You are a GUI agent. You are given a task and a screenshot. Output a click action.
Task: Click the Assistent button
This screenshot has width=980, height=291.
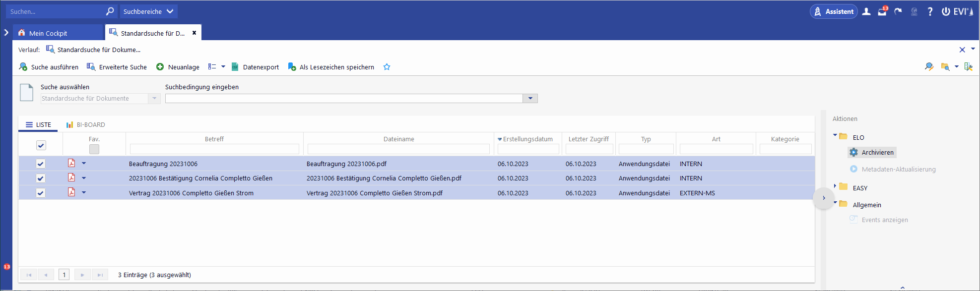pyautogui.click(x=834, y=11)
